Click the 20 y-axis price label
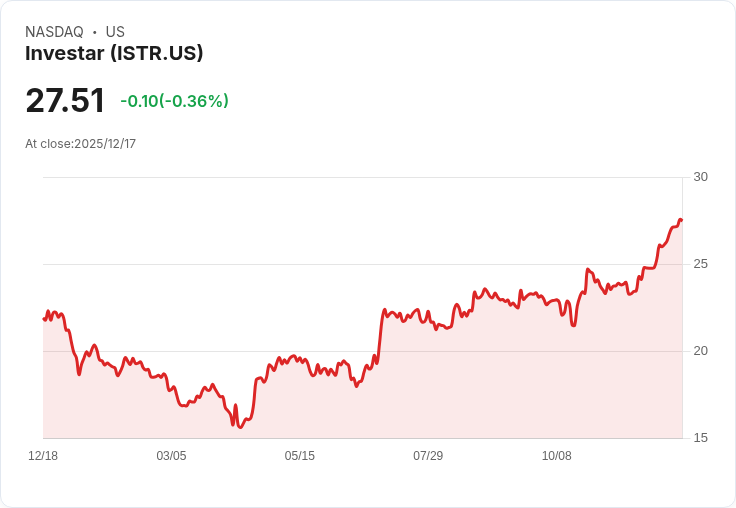The width and height of the screenshot is (736, 508). coord(700,351)
